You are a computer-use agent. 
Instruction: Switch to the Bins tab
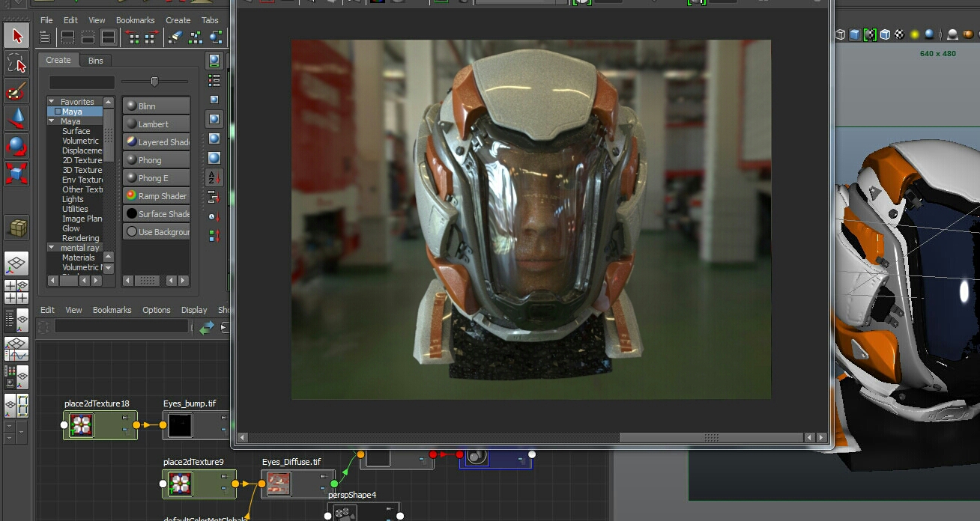pos(96,60)
